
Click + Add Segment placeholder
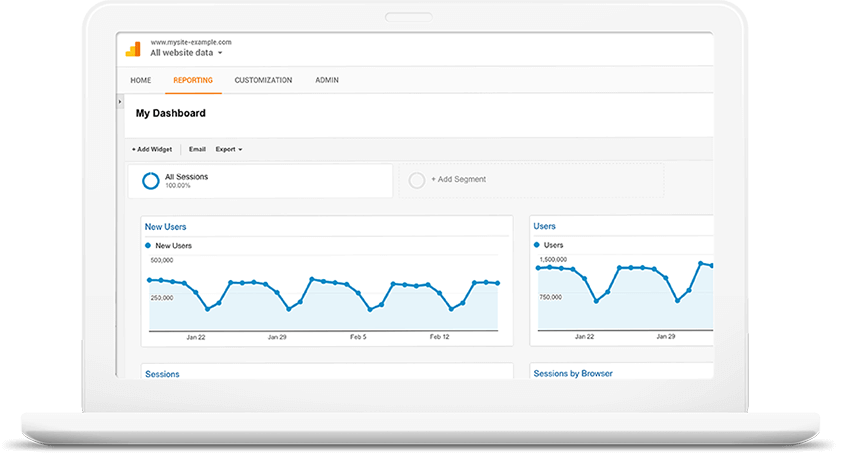tap(461, 179)
